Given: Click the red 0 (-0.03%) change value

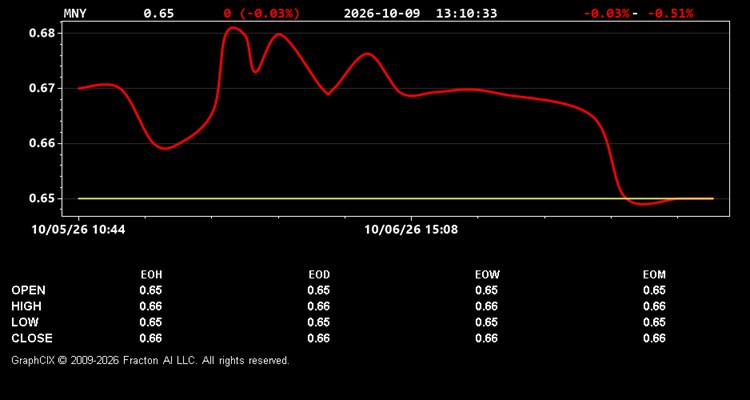Looking at the screenshot, I should tap(262, 13).
